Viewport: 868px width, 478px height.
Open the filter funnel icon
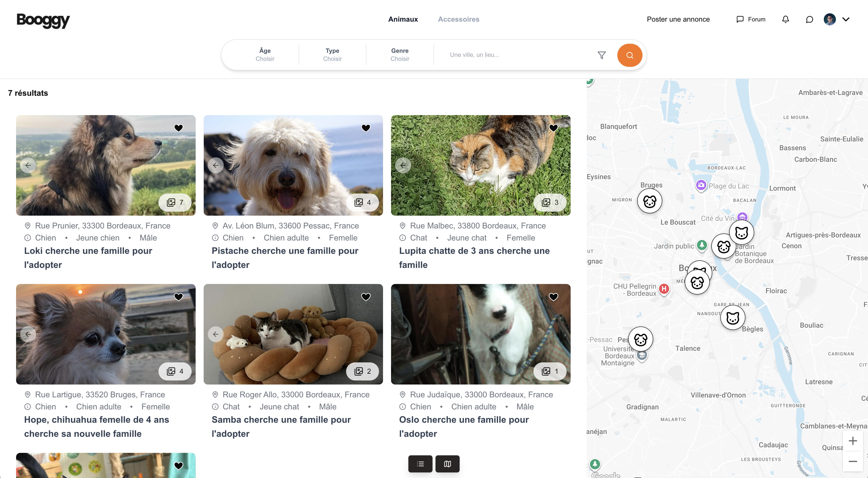[x=602, y=55]
